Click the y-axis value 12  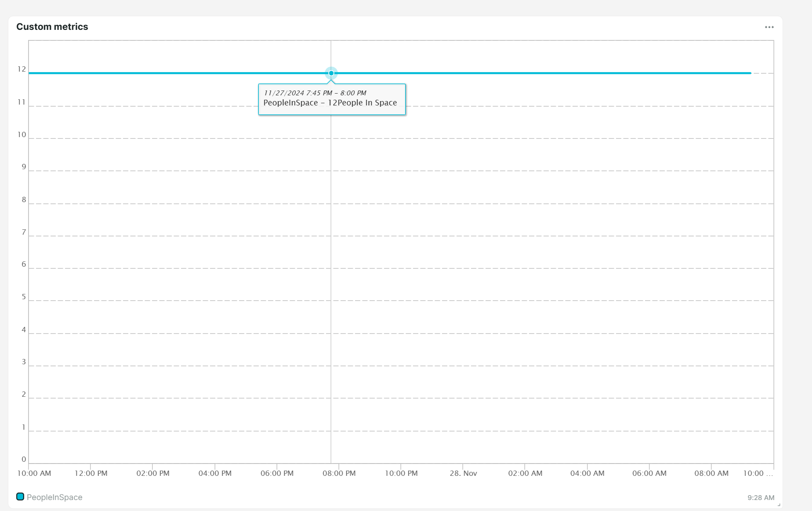(x=22, y=69)
